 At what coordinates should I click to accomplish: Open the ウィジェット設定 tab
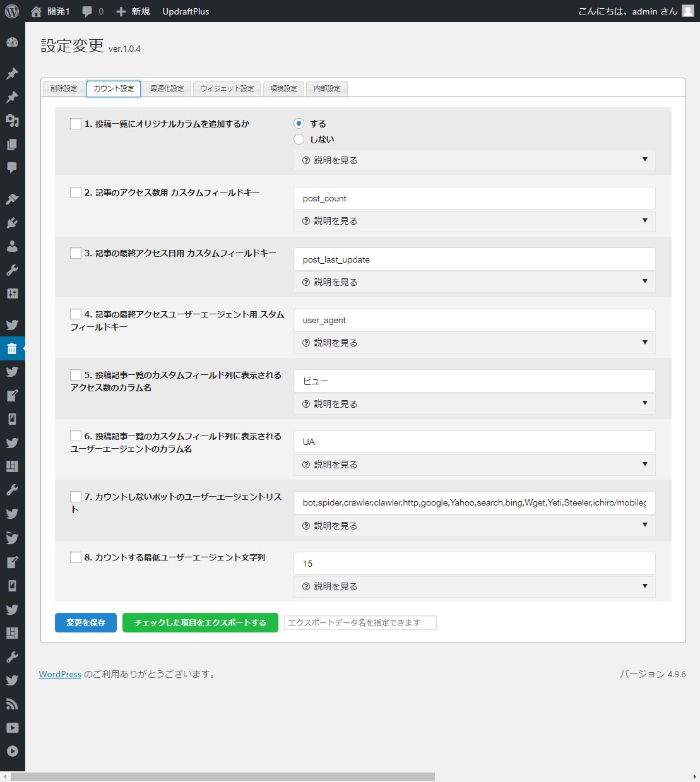coord(227,88)
